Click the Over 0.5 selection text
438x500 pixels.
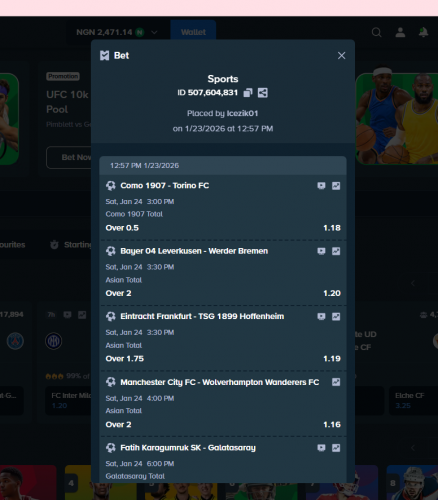(x=122, y=228)
